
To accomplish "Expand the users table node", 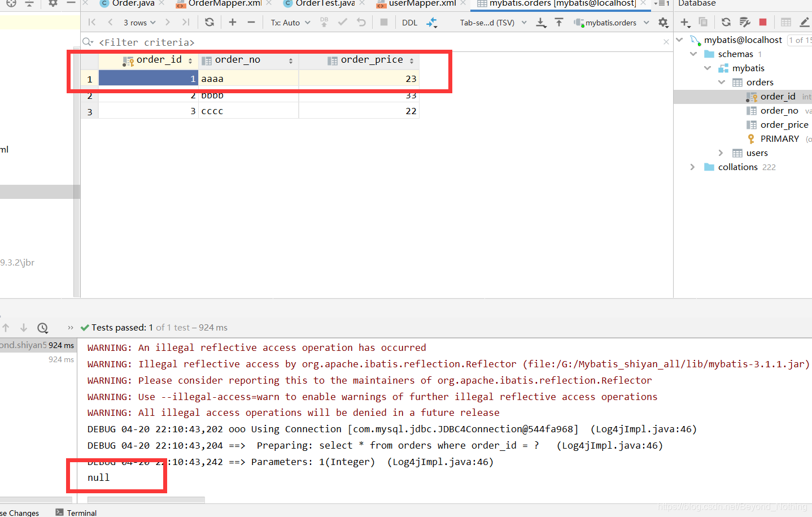I will 721,153.
